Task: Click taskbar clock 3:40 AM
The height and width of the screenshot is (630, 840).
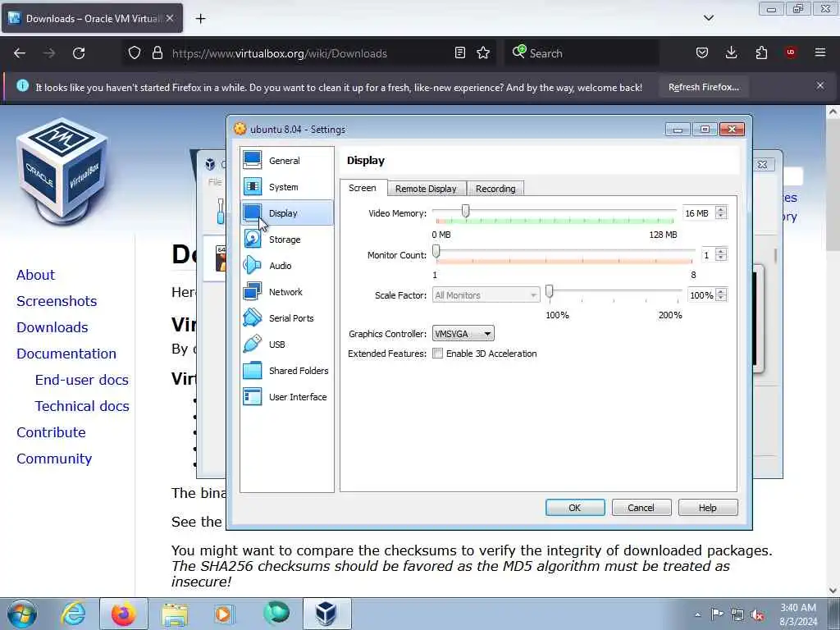Action: coord(798,608)
